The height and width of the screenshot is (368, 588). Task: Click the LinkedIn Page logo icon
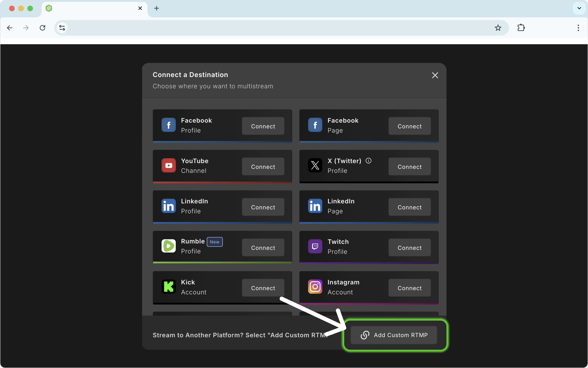[x=315, y=206]
